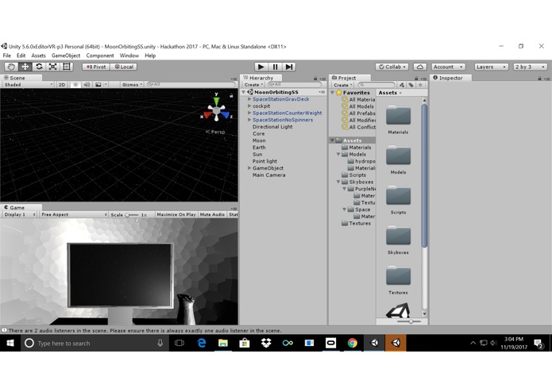Click Create in Project panel
Image resolution: width=552 pixels, height=392 pixels.
(342, 85)
